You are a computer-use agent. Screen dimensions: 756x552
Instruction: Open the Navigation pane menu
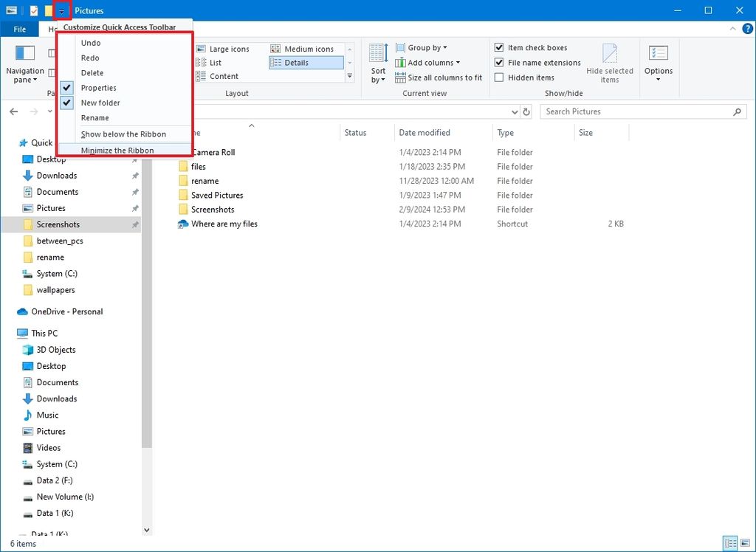[25, 66]
